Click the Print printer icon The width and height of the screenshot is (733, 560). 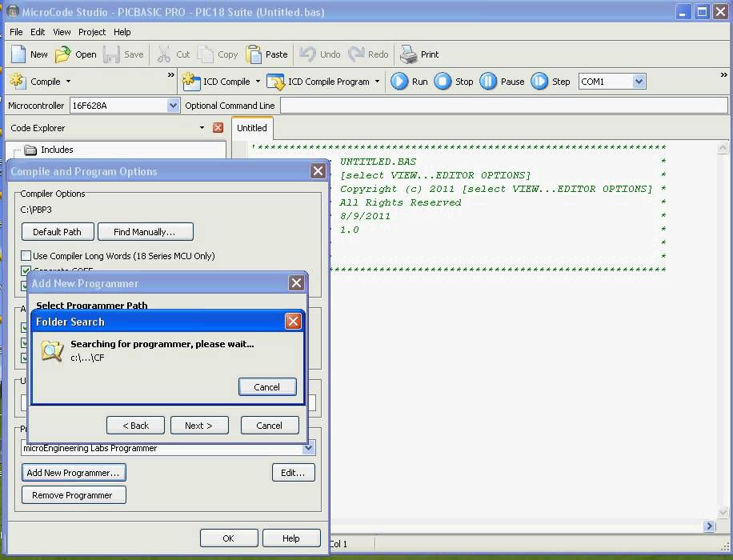pyautogui.click(x=408, y=54)
